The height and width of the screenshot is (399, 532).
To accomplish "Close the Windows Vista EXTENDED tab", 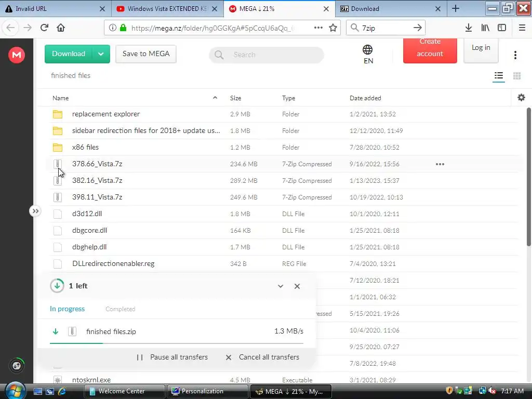I will pos(215,9).
